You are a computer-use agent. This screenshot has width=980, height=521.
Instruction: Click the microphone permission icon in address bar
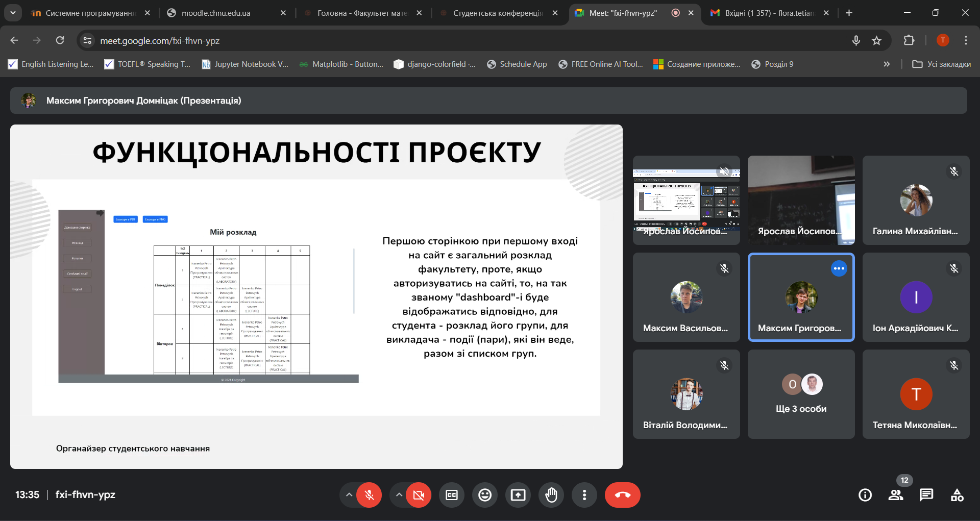(x=856, y=40)
